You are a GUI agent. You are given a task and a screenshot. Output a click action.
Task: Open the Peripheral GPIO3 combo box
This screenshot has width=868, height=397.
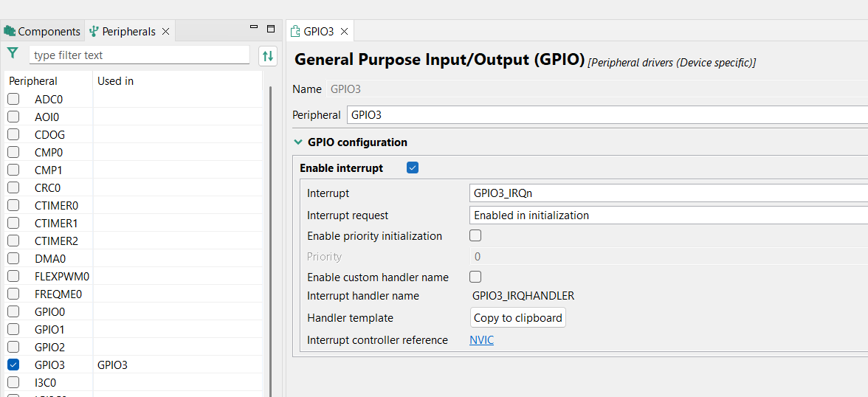tap(607, 115)
